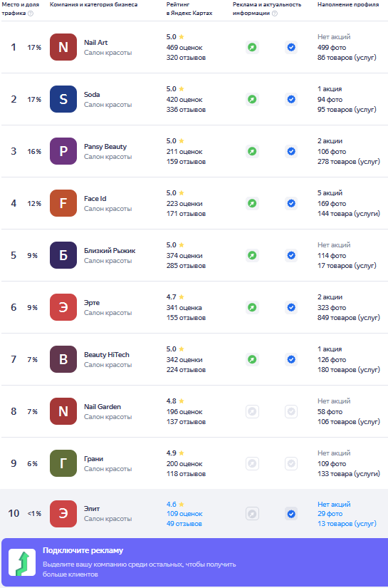
Task: Click the greyed advertising icon for Элит
Action: coord(253,514)
